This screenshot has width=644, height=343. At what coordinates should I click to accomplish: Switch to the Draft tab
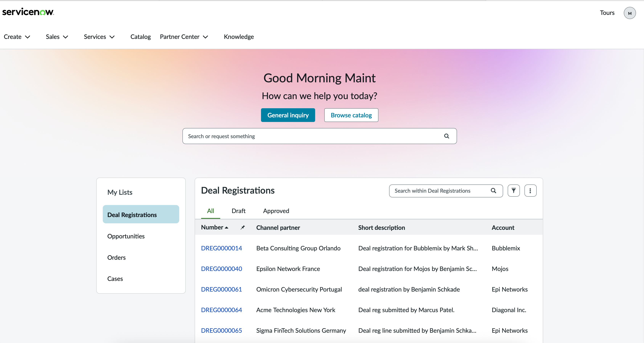coord(238,211)
